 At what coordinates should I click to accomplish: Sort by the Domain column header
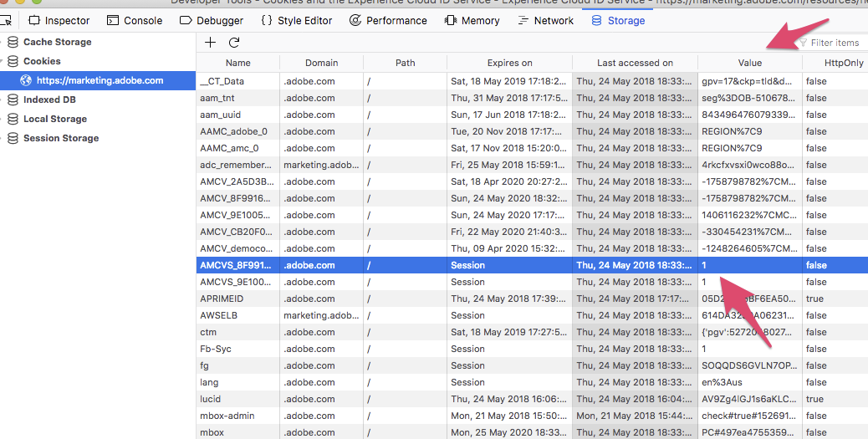pyautogui.click(x=322, y=63)
